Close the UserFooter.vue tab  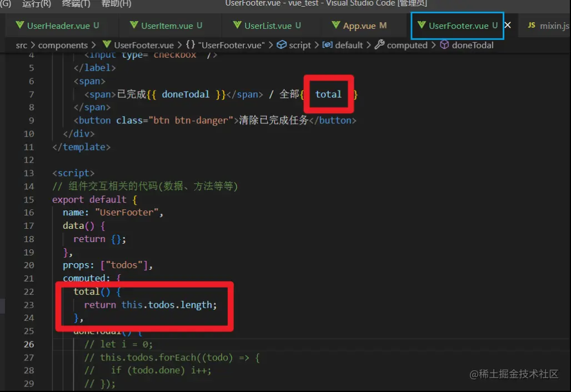click(x=508, y=25)
